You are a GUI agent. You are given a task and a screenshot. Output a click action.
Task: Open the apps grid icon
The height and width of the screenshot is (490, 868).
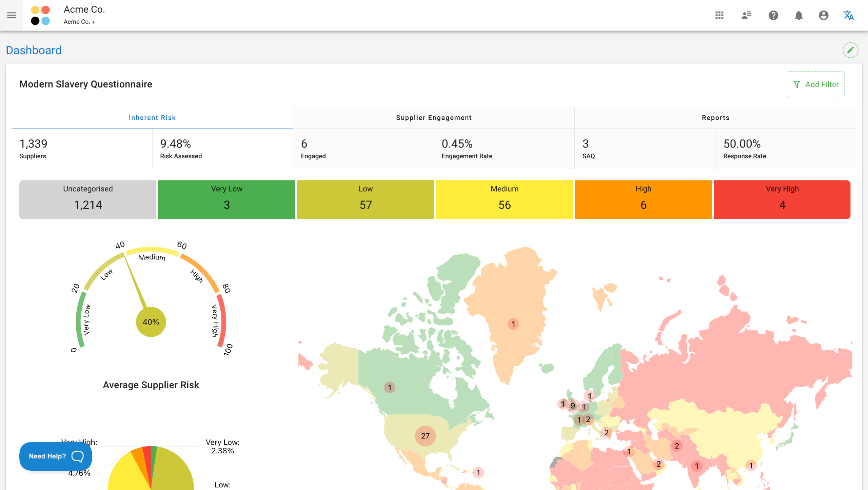coord(719,15)
